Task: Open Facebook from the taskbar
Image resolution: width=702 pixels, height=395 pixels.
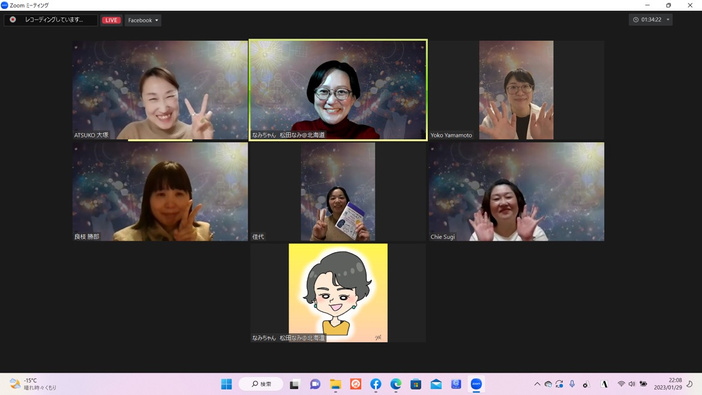Action: [376, 384]
